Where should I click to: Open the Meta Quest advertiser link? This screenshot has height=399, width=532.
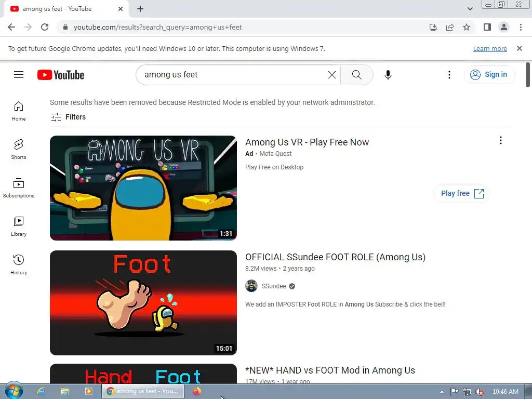click(x=275, y=154)
